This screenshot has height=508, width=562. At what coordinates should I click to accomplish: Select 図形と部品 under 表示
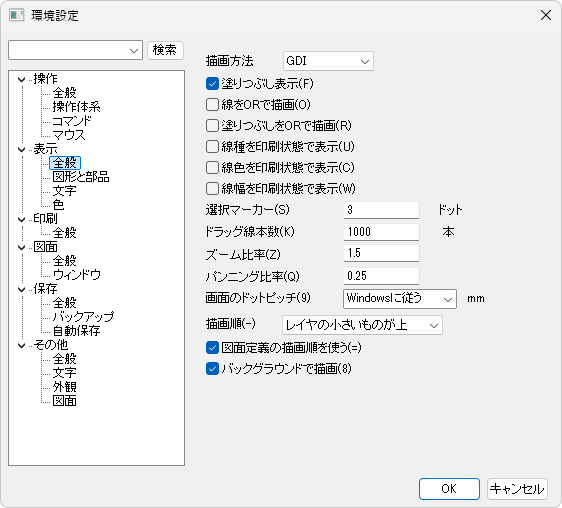[81, 177]
